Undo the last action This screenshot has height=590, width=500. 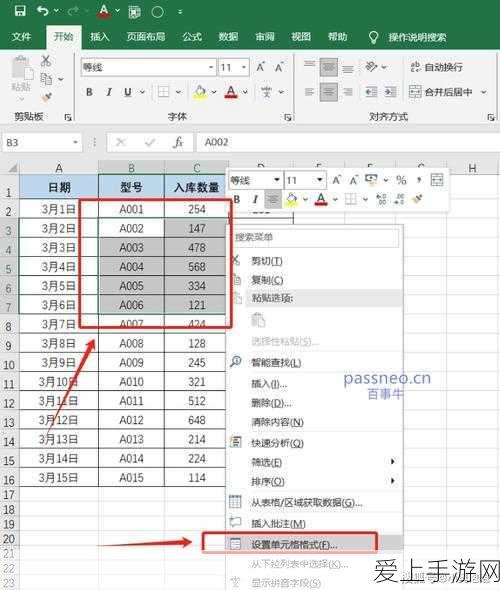(43, 11)
